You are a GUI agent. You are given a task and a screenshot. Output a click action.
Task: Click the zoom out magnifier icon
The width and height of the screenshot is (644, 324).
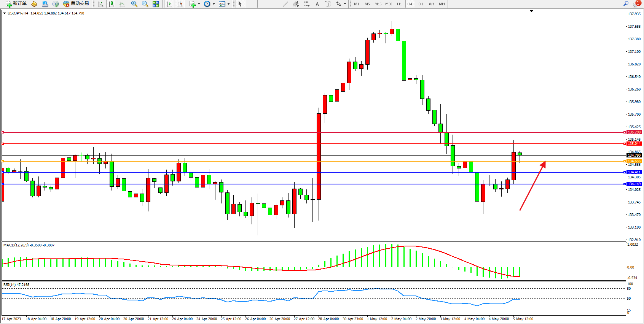(145, 4)
